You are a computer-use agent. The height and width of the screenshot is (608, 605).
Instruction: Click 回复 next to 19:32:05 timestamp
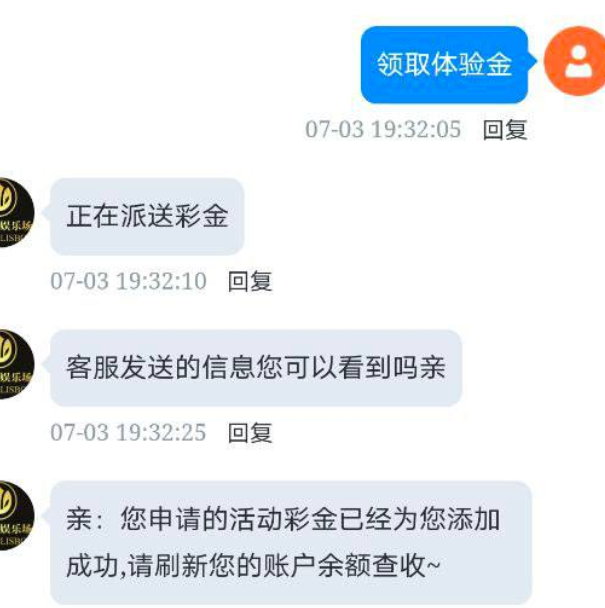(x=505, y=130)
